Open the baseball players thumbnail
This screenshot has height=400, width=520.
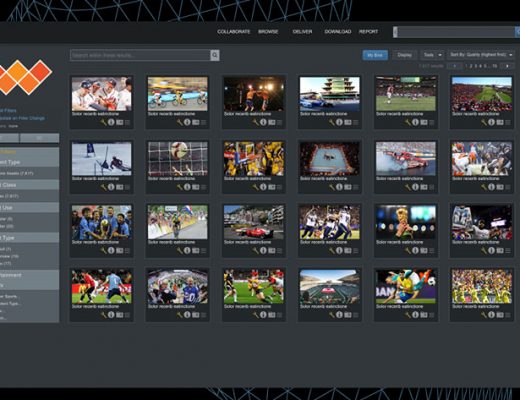click(102, 94)
